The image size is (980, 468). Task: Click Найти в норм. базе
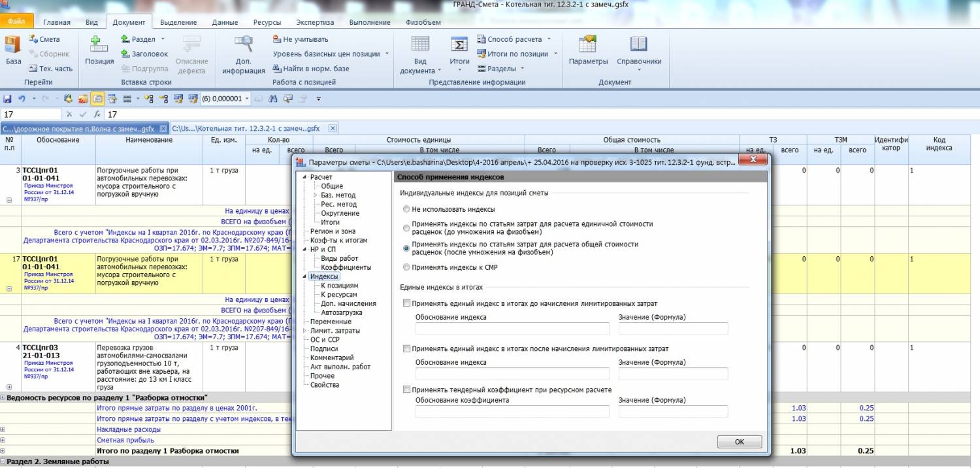click(316, 69)
